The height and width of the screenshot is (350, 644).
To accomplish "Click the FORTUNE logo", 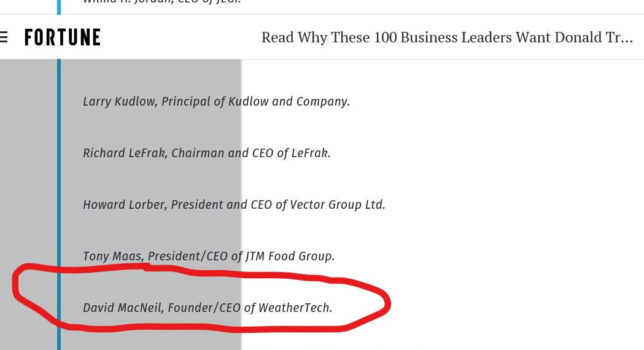I will pos(63,37).
